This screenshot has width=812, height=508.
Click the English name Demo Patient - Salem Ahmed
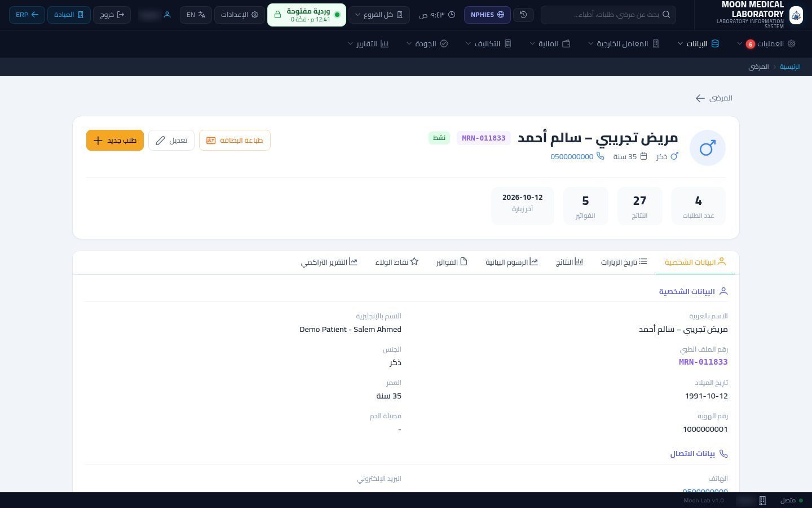click(350, 329)
